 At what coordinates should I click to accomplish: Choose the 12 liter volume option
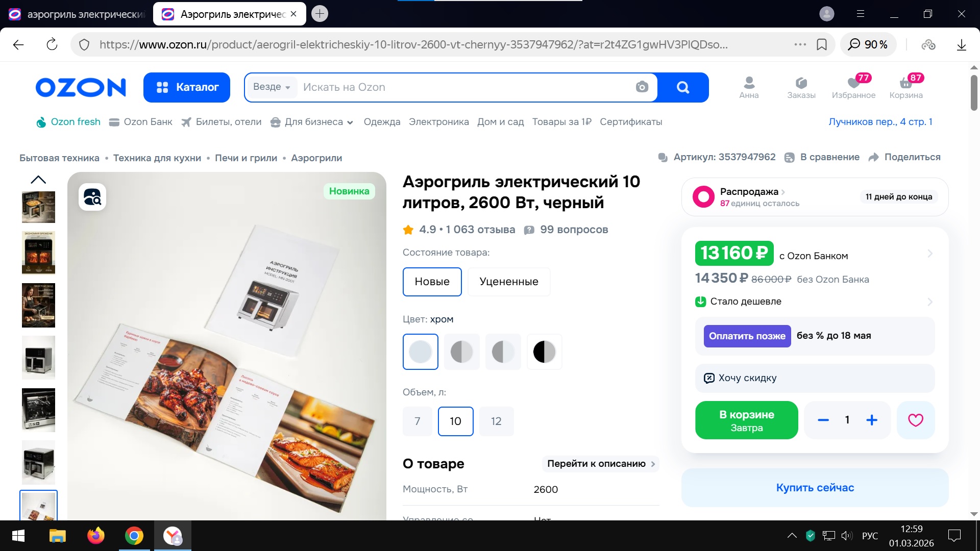(x=496, y=421)
